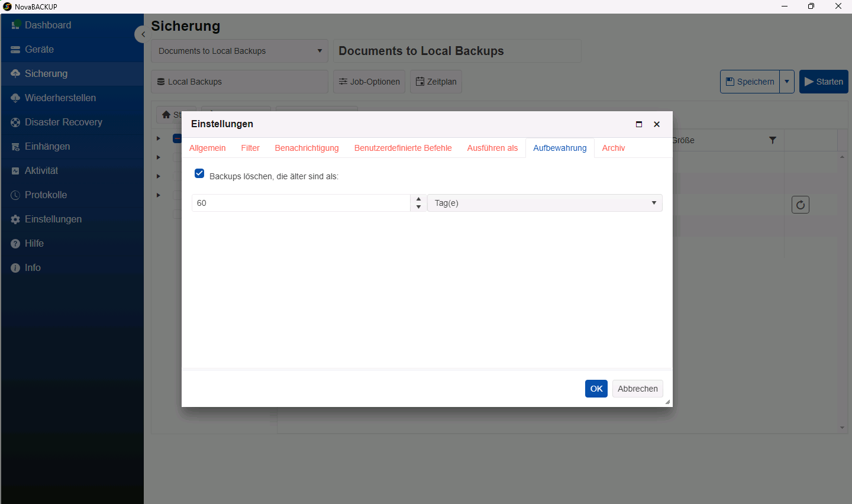
Task: Increase the retention days value
Action: point(419,199)
